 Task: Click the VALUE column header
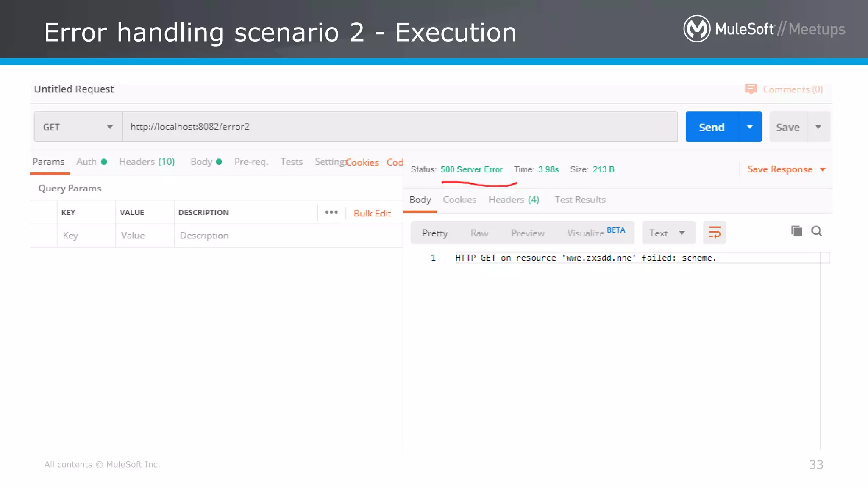pyautogui.click(x=132, y=212)
